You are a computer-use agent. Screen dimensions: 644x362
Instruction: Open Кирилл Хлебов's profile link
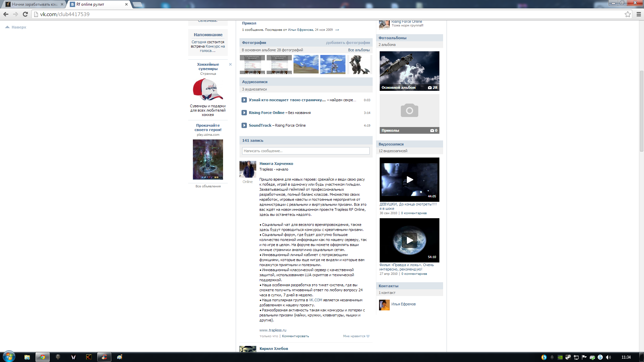click(273, 349)
